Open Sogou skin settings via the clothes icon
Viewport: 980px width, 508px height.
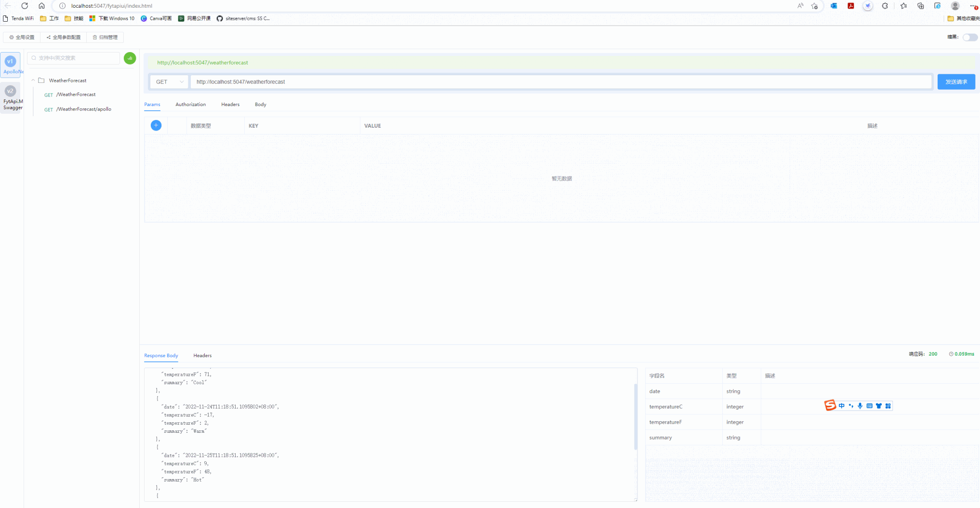tap(878, 406)
